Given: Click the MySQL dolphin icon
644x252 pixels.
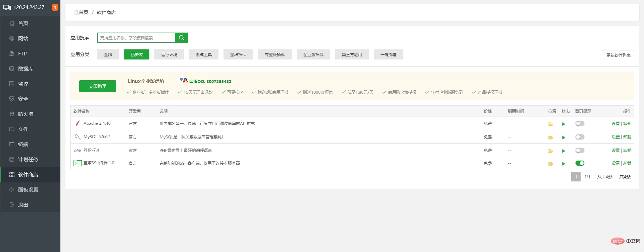Looking at the screenshot, I should tap(78, 137).
